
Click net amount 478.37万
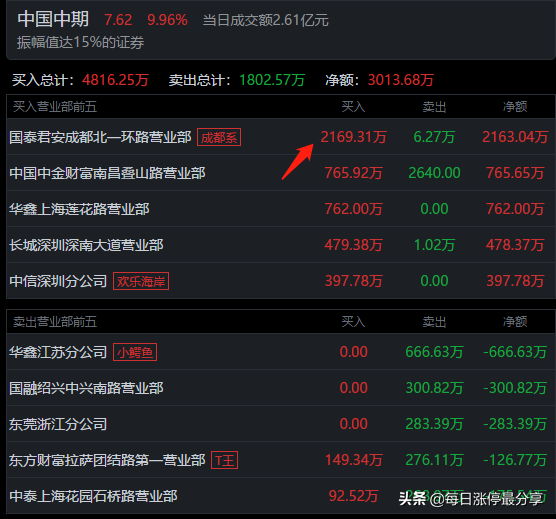coord(515,245)
